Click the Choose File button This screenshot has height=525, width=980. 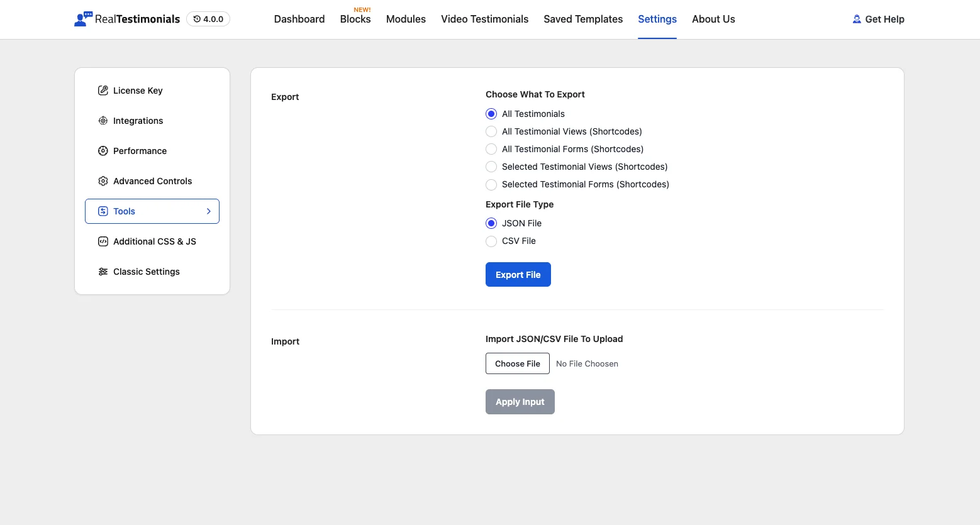518,363
